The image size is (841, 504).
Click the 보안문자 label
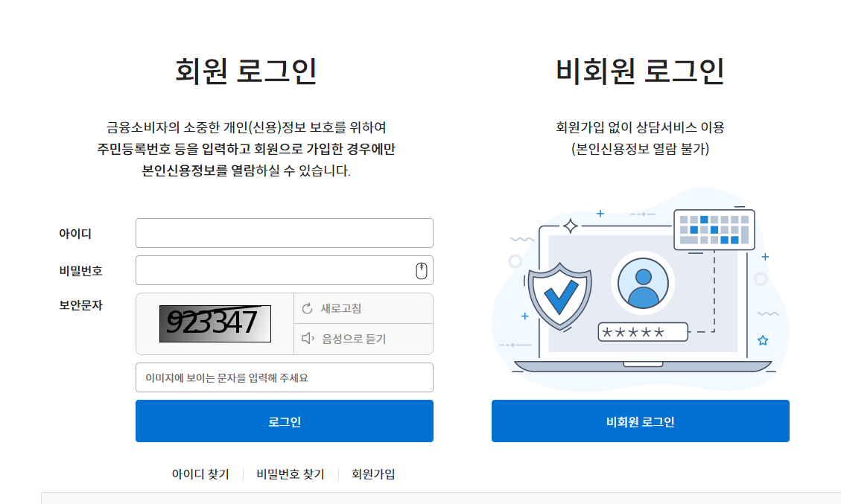point(80,305)
